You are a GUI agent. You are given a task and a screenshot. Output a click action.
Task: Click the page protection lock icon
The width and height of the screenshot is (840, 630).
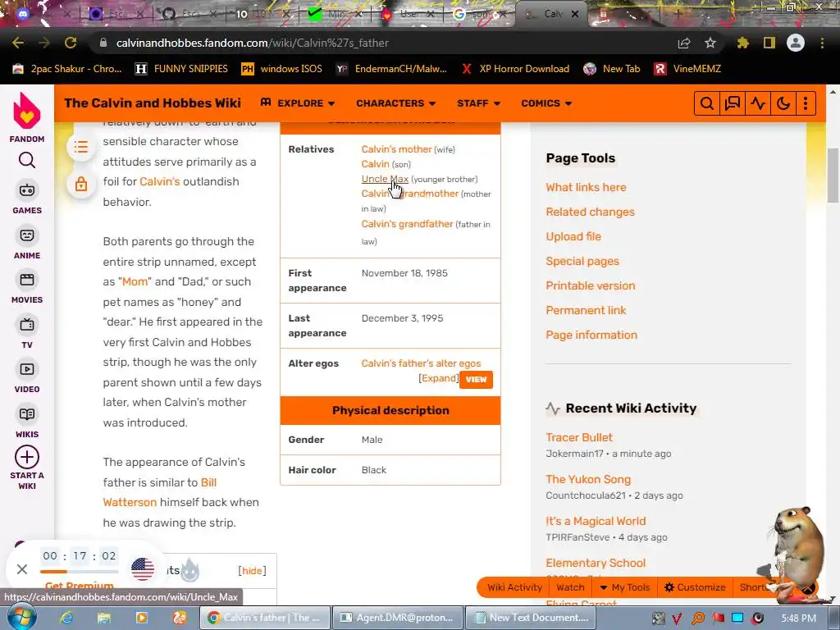(x=81, y=185)
